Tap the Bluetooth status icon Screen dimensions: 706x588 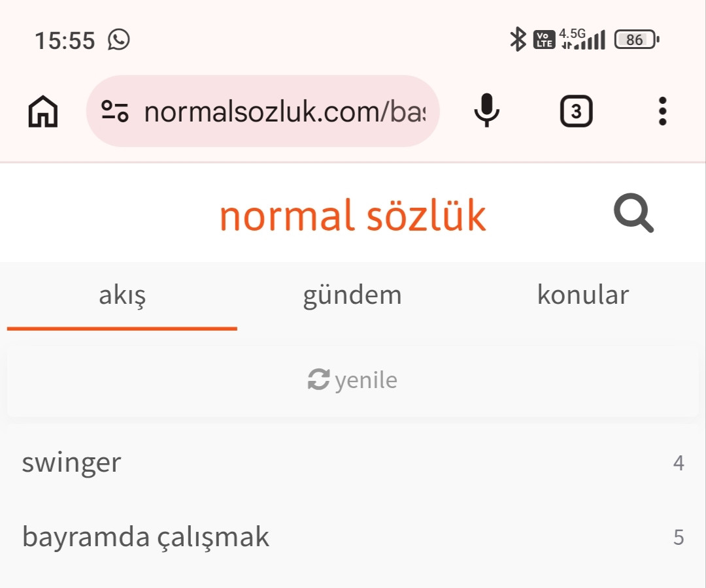point(518,40)
